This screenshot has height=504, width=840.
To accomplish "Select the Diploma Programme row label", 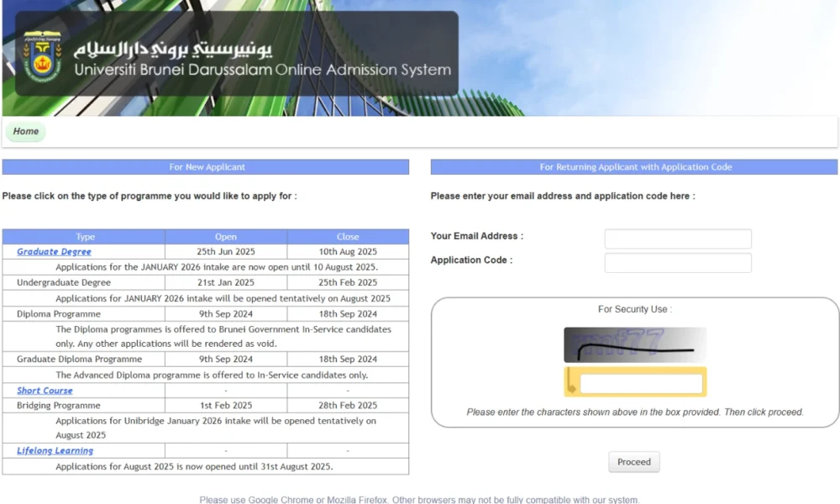I will pyautogui.click(x=59, y=314).
